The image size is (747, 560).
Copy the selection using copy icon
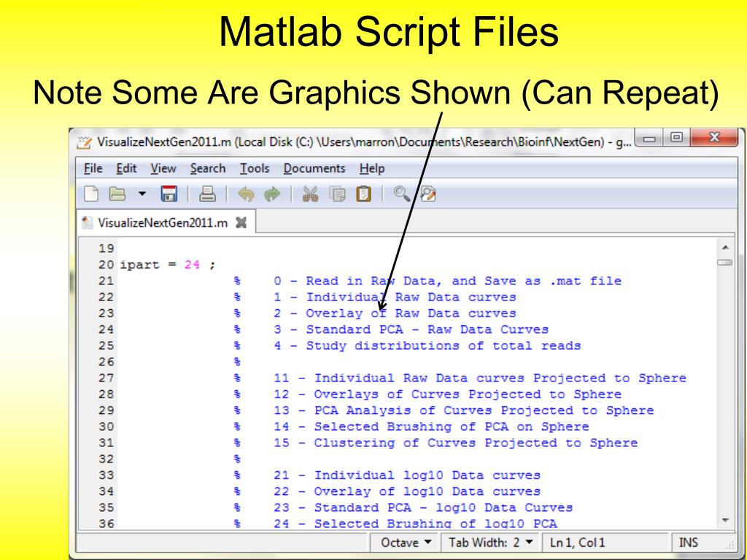click(x=337, y=194)
